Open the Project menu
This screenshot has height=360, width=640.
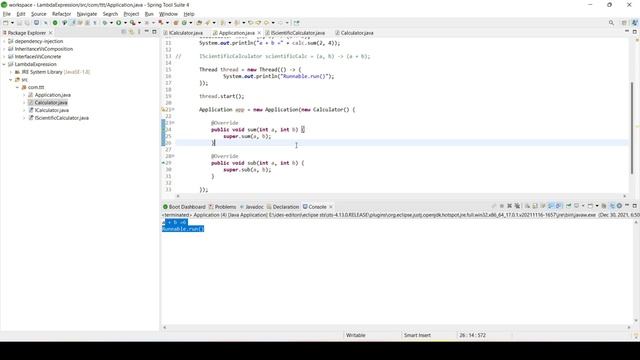[131, 14]
